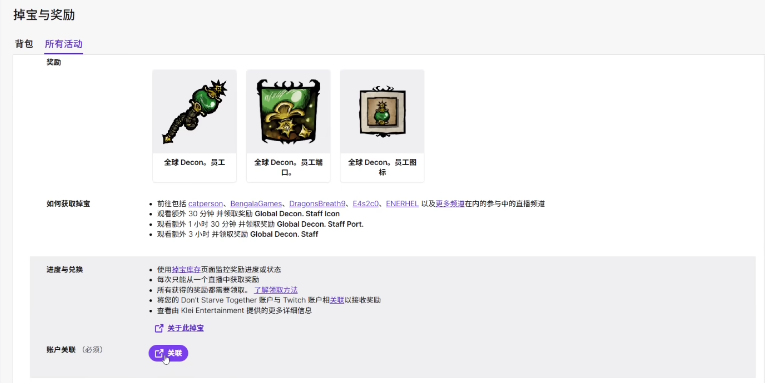This screenshot has width=765, height=383.
Task: Click the 了解领取方法 link
Action: (276, 290)
